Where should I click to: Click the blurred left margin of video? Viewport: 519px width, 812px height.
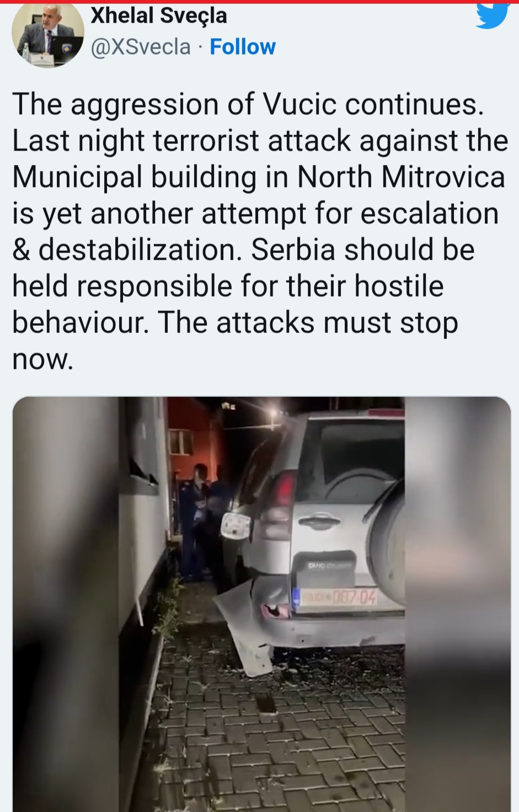65,604
